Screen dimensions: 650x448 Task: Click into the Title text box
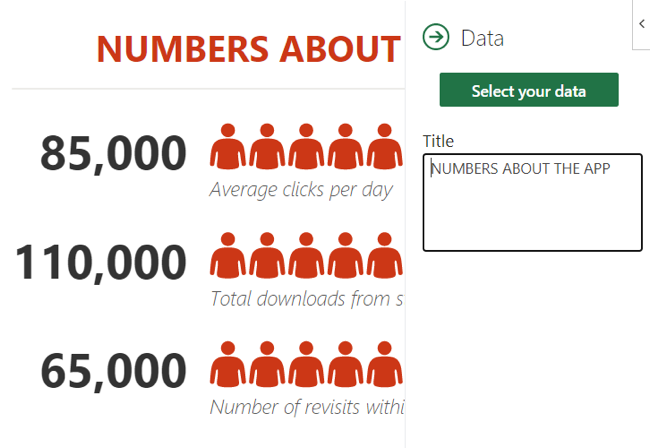click(532, 202)
